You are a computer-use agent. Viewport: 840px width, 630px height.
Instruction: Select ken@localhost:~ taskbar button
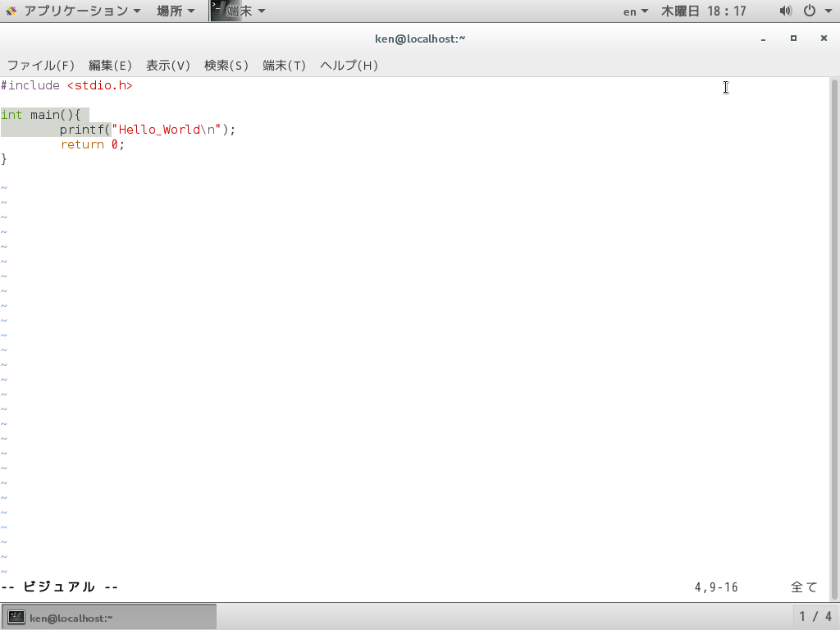pyautogui.click(x=109, y=617)
